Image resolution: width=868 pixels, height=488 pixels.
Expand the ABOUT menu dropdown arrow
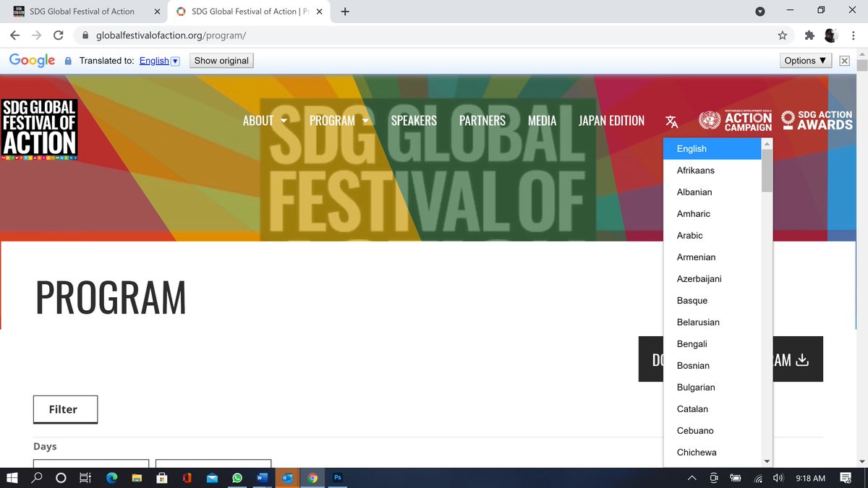[284, 121]
